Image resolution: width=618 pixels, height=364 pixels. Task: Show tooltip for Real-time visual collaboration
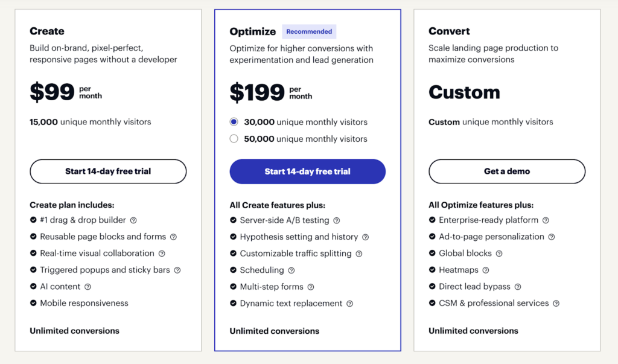tap(162, 254)
